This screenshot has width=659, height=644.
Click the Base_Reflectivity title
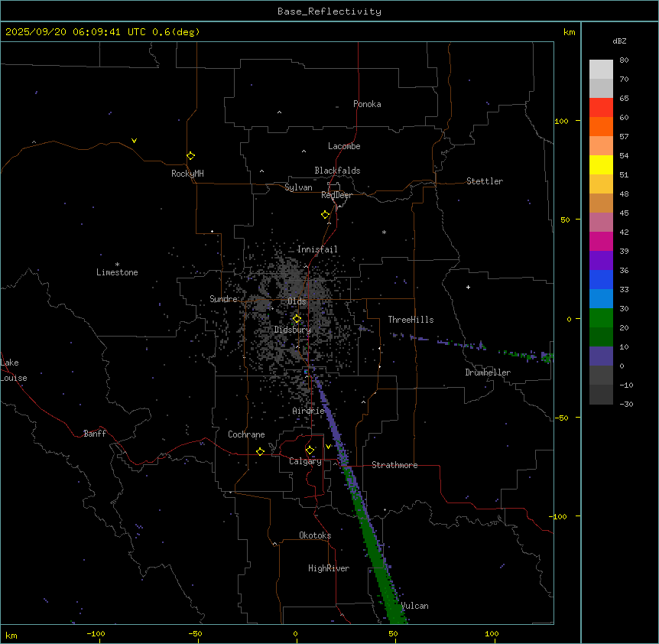(x=329, y=11)
